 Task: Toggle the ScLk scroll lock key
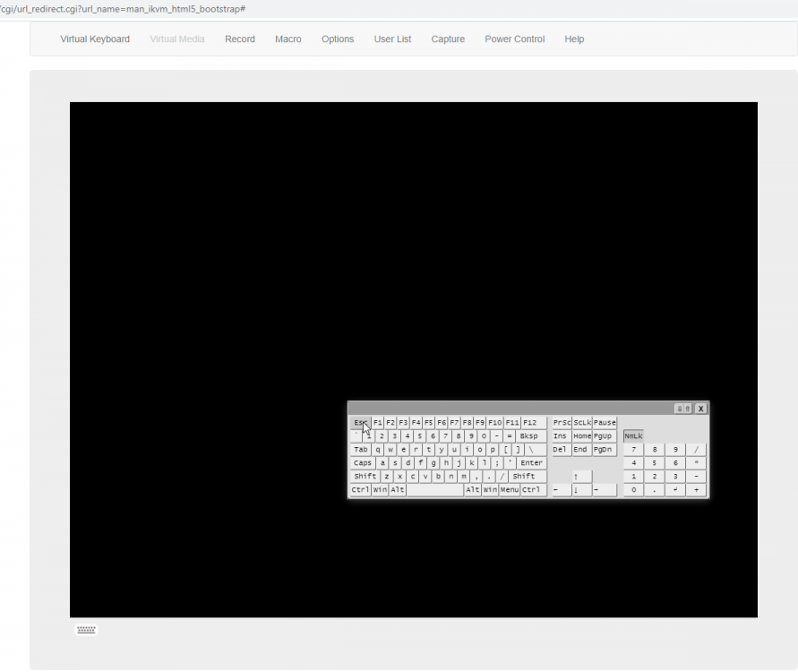point(582,423)
